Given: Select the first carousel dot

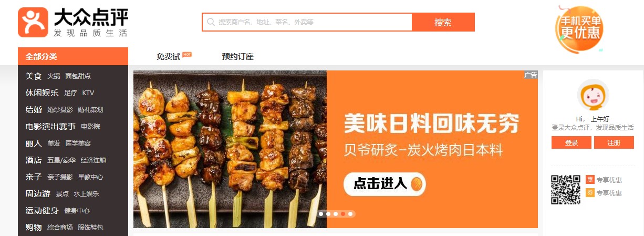Looking at the screenshot, I should pos(321,214).
